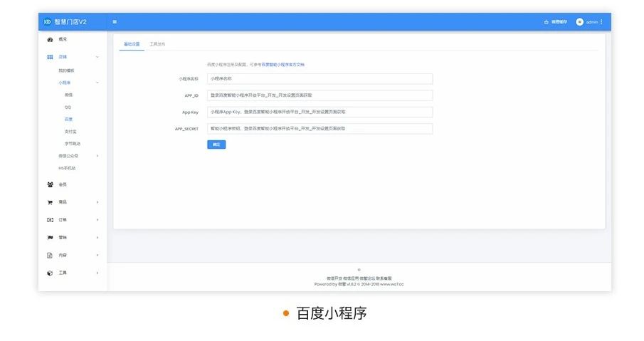Collapse the 小程序 submenu chevron
The height and width of the screenshot is (341, 644).
(97, 83)
